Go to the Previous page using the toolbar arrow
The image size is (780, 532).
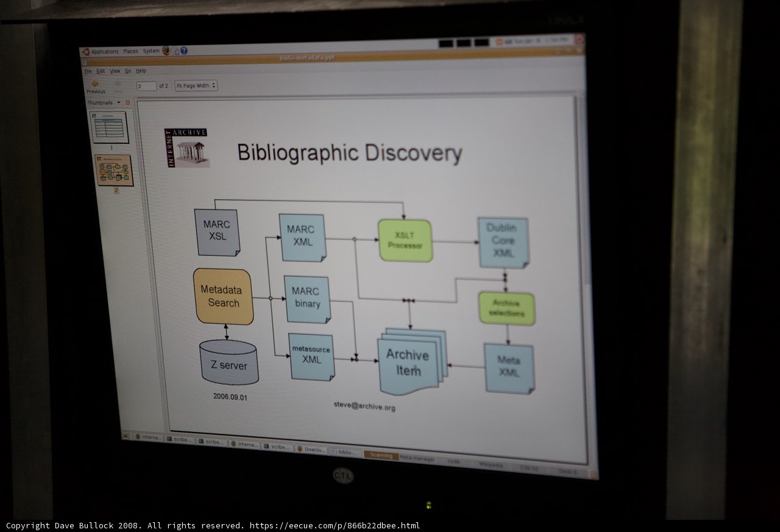[x=96, y=87]
